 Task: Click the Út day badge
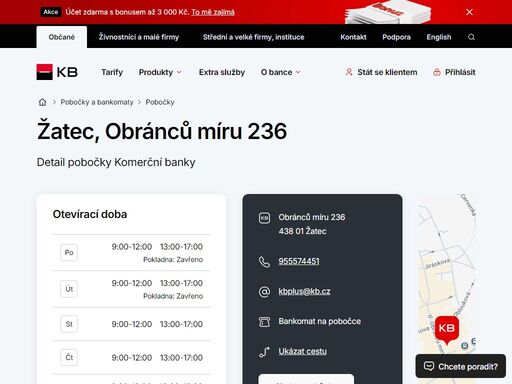69,289
